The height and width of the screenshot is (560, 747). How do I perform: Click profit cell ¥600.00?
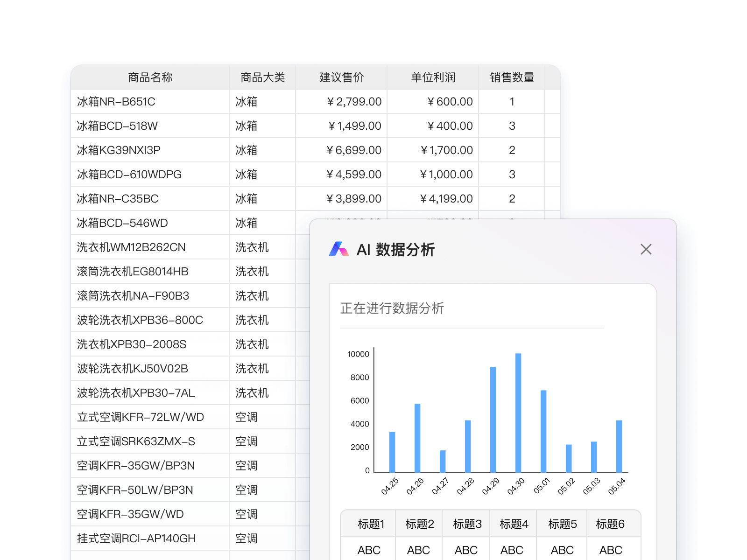pyautogui.click(x=433, y=102)
